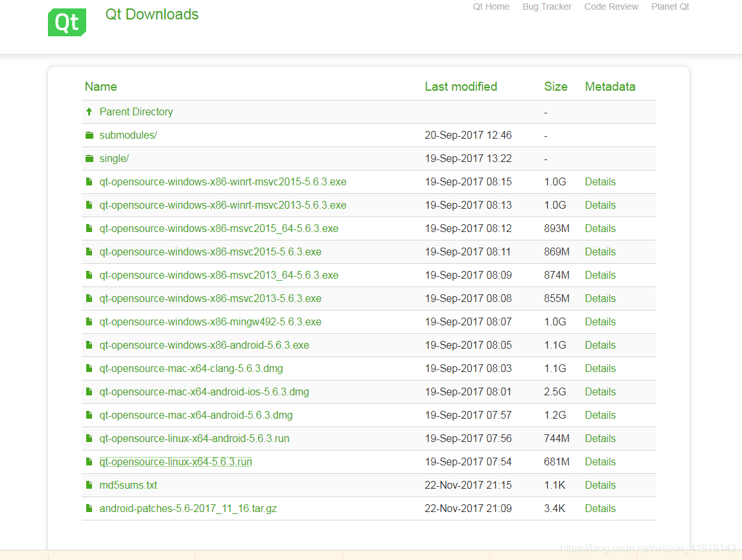Open Details for md5sums.txt
The height and width of the screenshot is (560, 742).
pyautogui.click(x=600, y=485)
